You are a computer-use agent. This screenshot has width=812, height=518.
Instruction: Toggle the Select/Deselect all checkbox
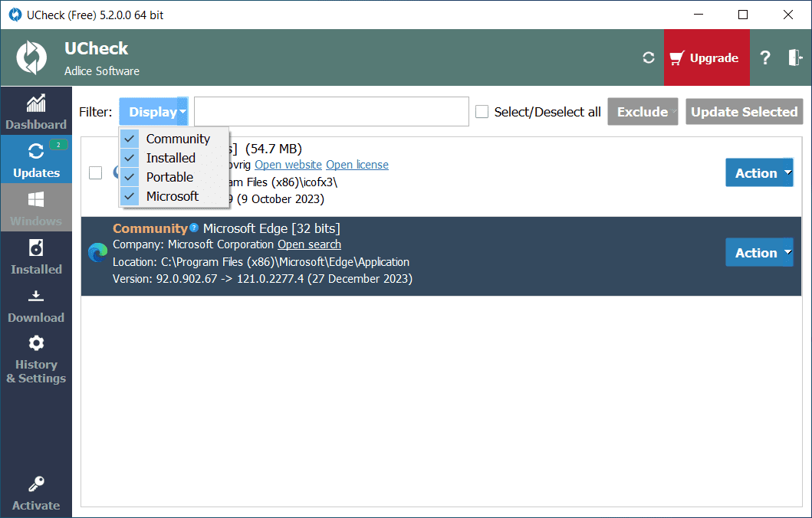(x=482, y=112)
